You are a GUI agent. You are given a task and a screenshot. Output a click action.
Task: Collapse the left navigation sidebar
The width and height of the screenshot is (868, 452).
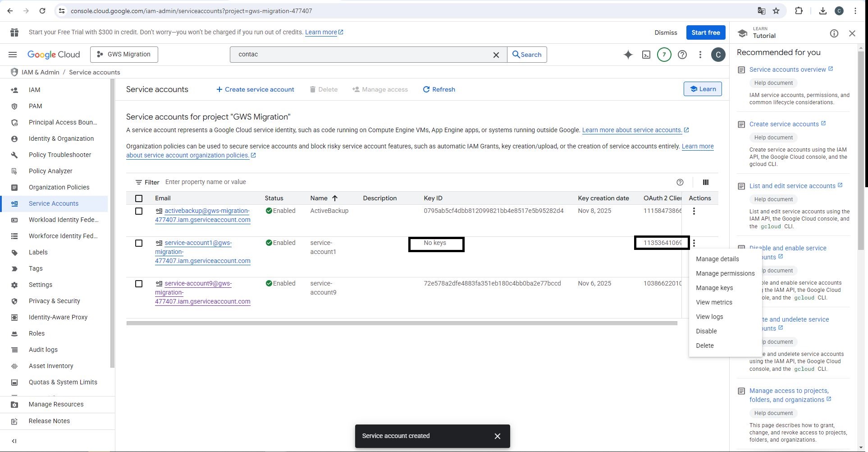tap(14, 441)
